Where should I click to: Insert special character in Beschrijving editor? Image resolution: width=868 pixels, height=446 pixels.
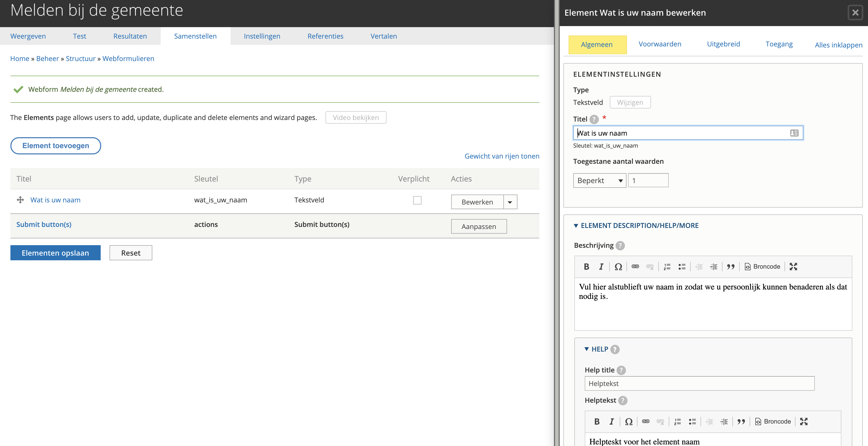coord(618,267)
